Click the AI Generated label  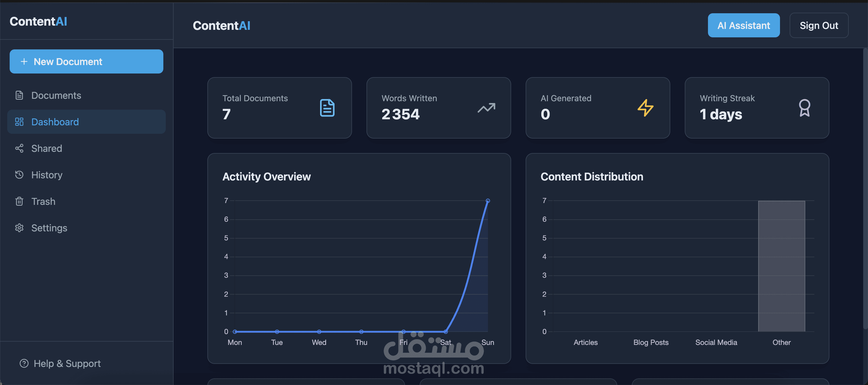[566, 98]
